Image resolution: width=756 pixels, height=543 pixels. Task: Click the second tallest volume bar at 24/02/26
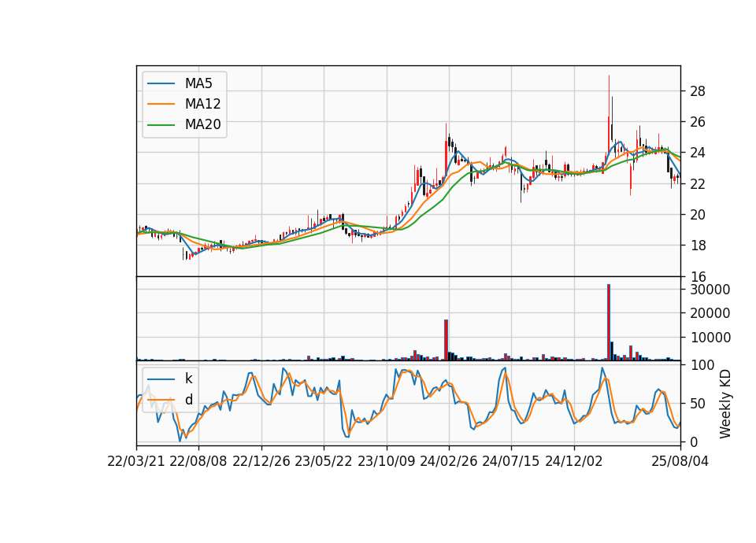[x=446, y=340]
